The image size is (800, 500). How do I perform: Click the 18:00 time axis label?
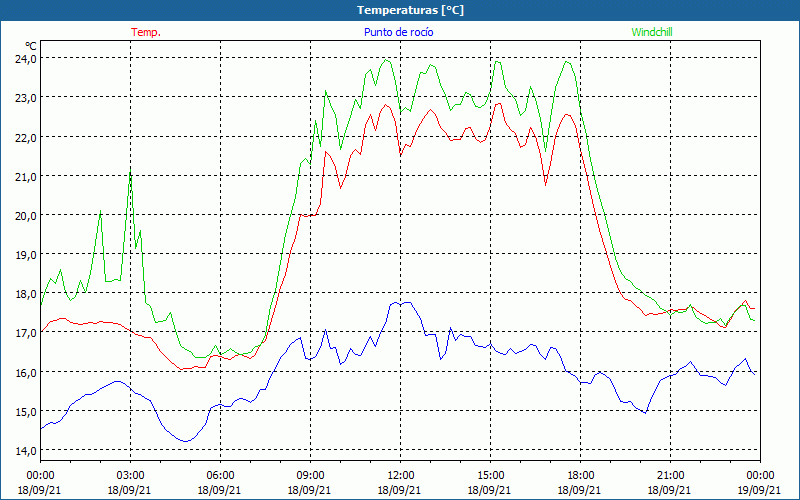point(580,476)
